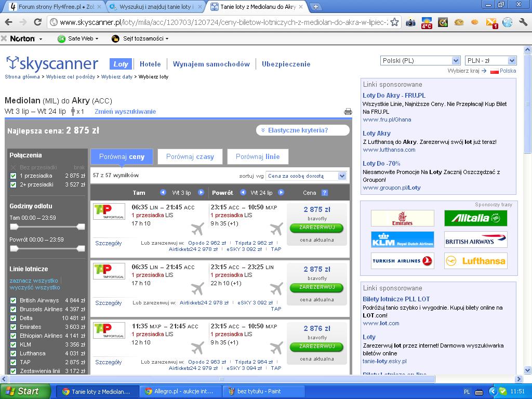Click the TAP Portugal logo of first result
This screenshot has width=532, height=399.
click(109, 211)
